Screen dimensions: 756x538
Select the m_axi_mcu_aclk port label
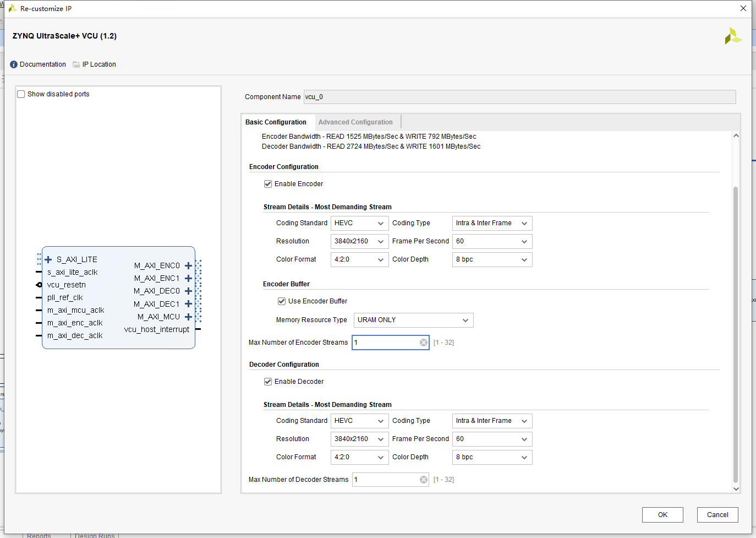pos(75,310)
